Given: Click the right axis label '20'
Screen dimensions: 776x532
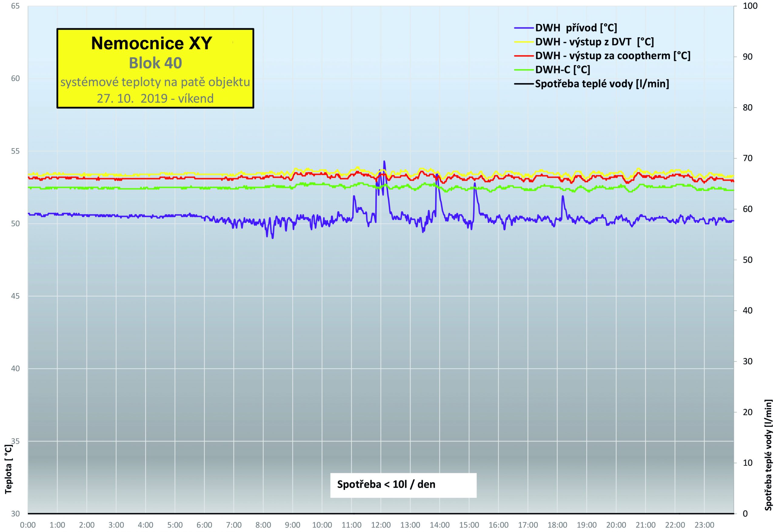Looking at the screenshot, I should [x=748, y=412].
